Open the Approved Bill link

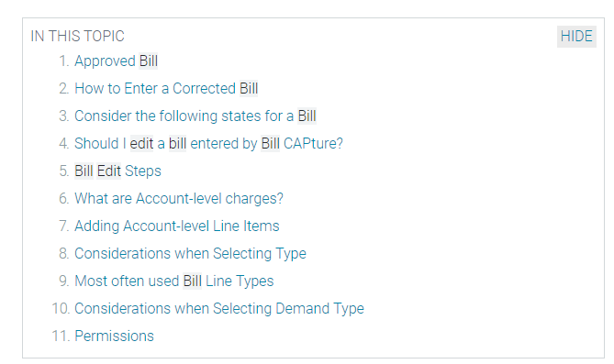117,61
